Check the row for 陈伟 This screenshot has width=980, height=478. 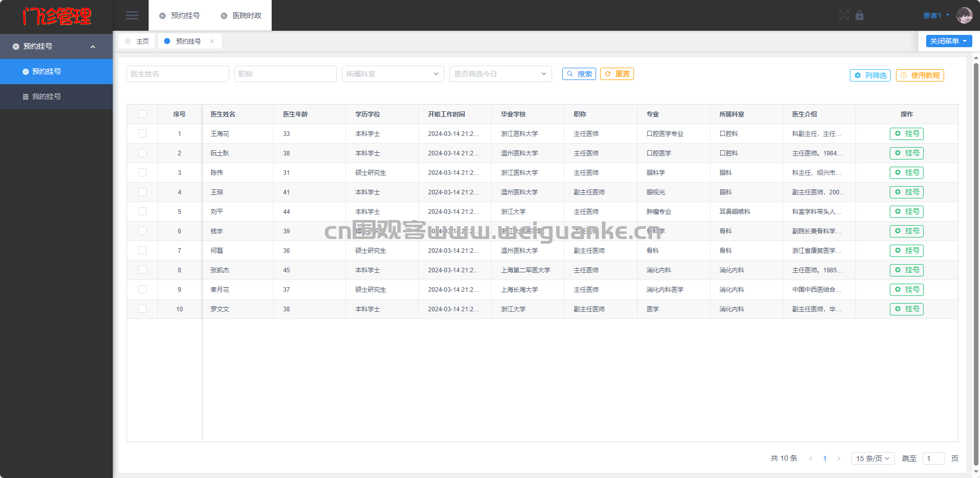pos(142,172)
